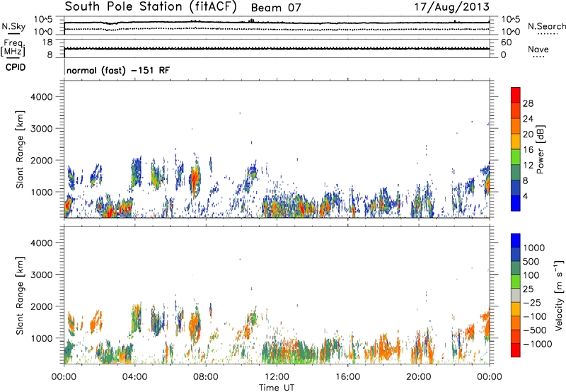
Task: Click the "08:00" time tick label
Action: point(206,377)
